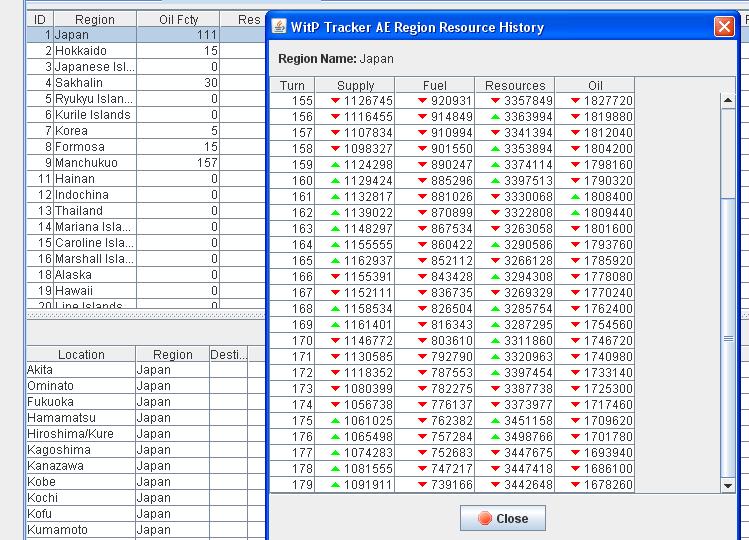
Task: Select the Japan row in regions table
Action: [146, 34]
